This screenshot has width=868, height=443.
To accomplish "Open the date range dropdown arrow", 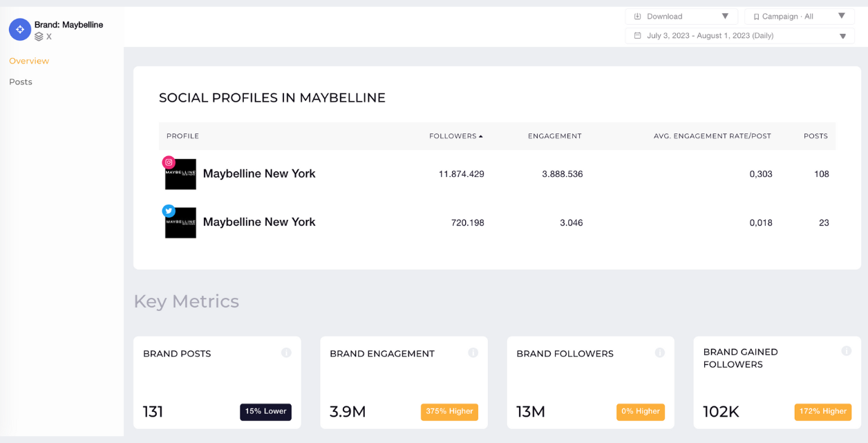I will pyautogui.click(x=842, y=36).
